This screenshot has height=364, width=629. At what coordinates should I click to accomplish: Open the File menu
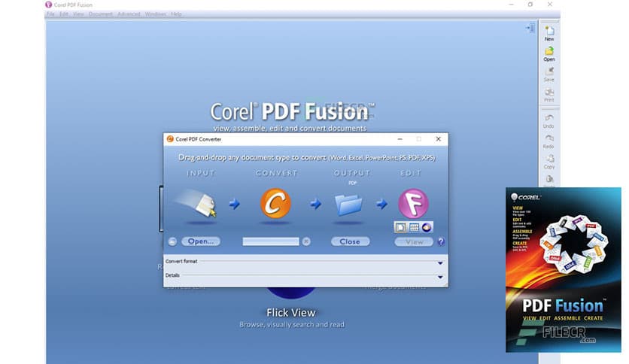[x=50, y=14]
